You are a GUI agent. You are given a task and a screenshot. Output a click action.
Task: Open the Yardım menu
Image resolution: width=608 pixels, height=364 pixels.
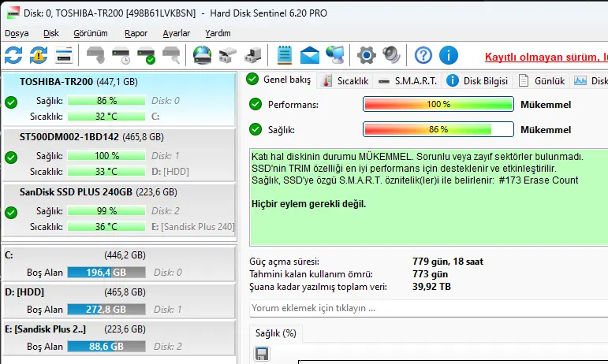point(218,33)
